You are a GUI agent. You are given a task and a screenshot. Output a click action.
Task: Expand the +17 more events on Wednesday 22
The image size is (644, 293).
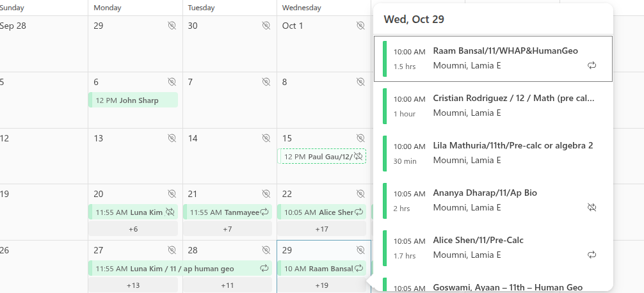coord(322,229)
